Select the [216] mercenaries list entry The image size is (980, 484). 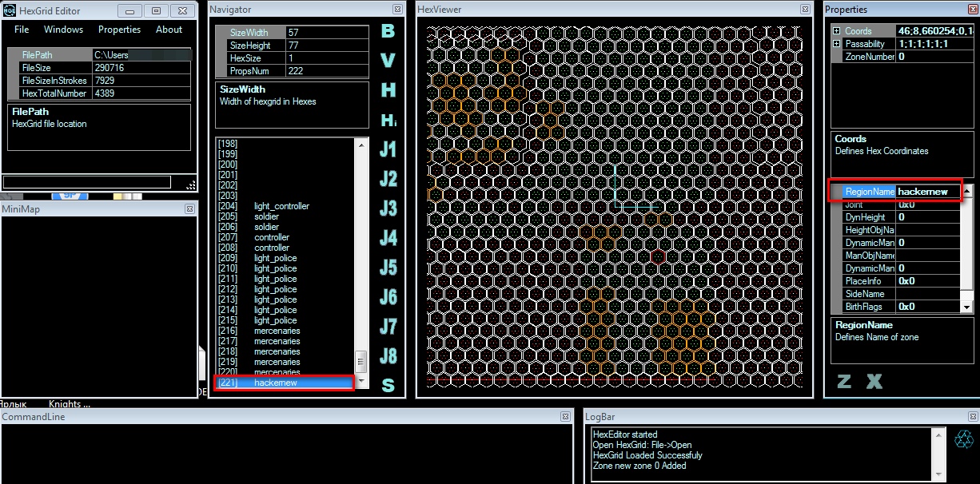(x=277, y=331)
